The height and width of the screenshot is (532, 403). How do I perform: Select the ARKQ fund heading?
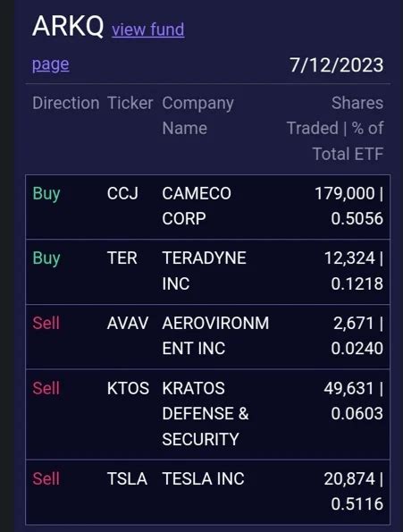click(x=68, y=26)
